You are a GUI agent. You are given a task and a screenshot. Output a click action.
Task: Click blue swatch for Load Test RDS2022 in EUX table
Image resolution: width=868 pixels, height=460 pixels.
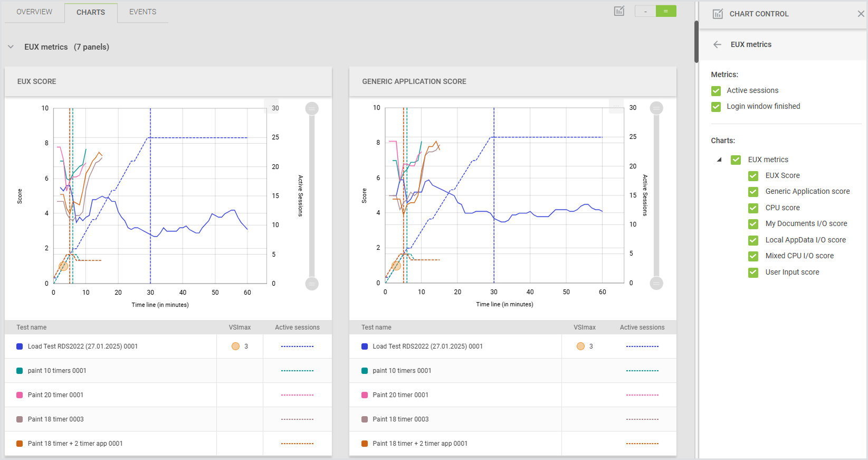tap(20, 346)
